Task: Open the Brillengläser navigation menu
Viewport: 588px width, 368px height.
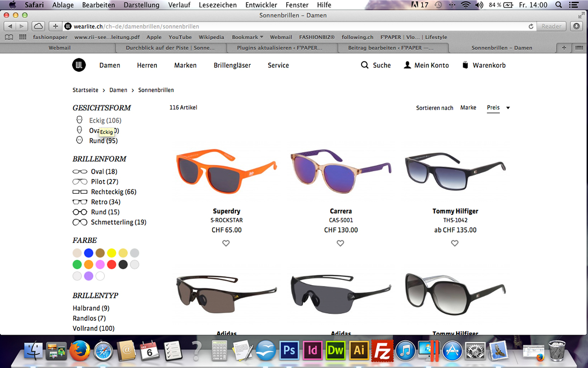Action: click(232, 65)
